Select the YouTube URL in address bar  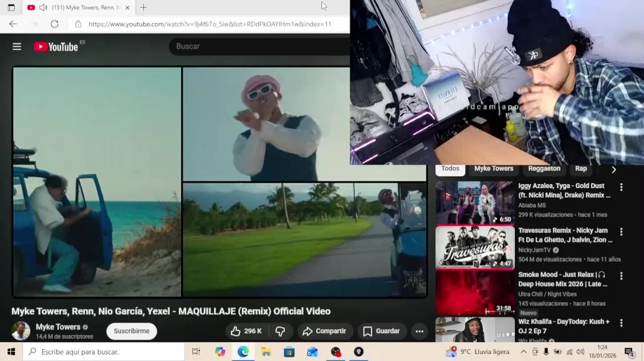coord(210,24)
